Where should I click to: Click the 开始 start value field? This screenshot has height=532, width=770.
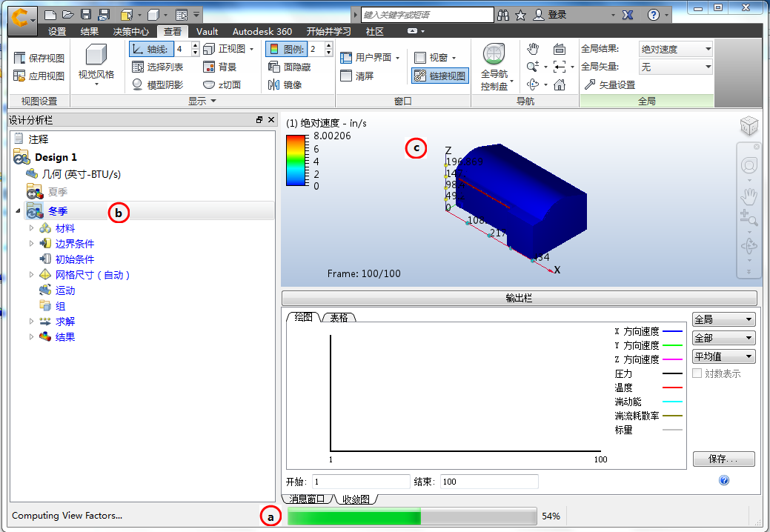[x=361, y=482]
